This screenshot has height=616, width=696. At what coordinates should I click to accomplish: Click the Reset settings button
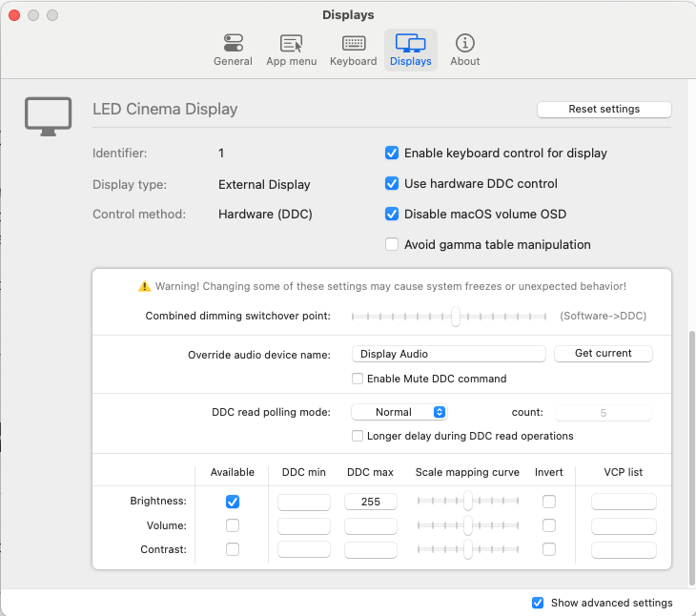(604, 109)
